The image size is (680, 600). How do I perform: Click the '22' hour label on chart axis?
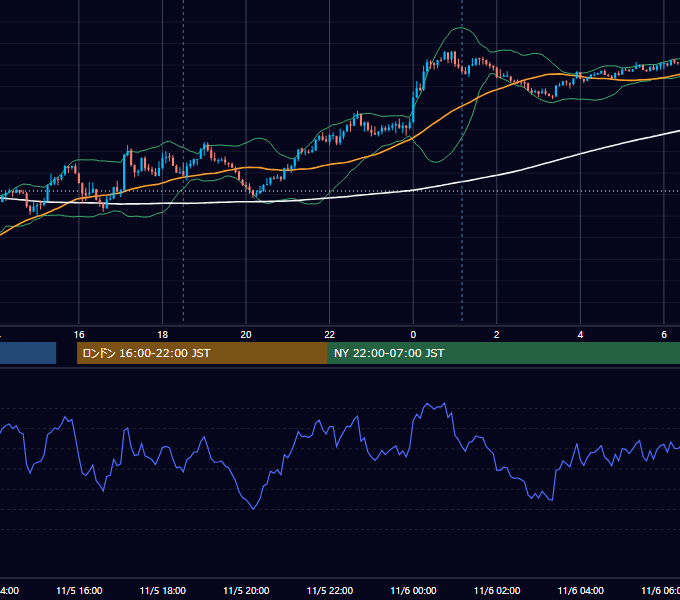[330, 335]
